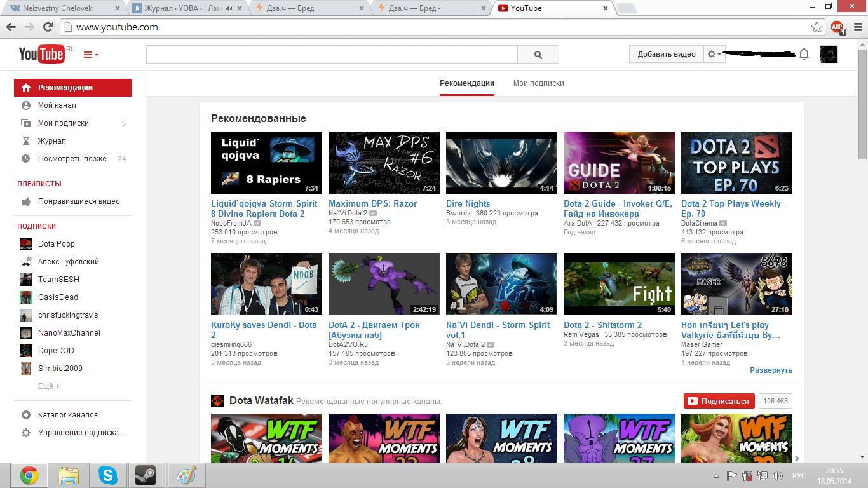Viewport: 868px width, 488px height.
Task: Open the NoobFromUA channel link
Action: tap(231, 224)
